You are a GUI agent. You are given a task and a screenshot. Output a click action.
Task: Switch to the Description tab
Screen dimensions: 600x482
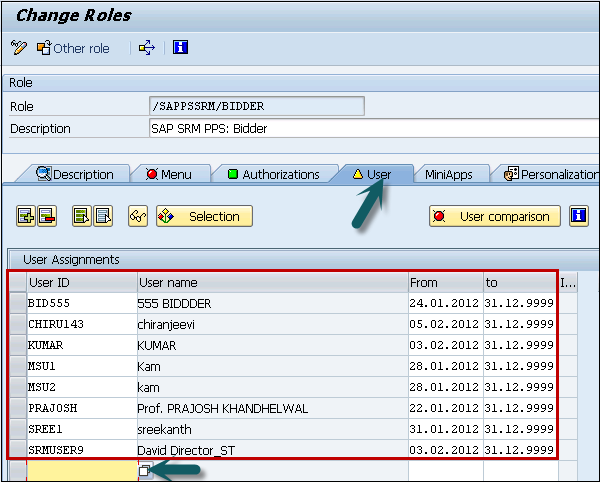[75, 174]
